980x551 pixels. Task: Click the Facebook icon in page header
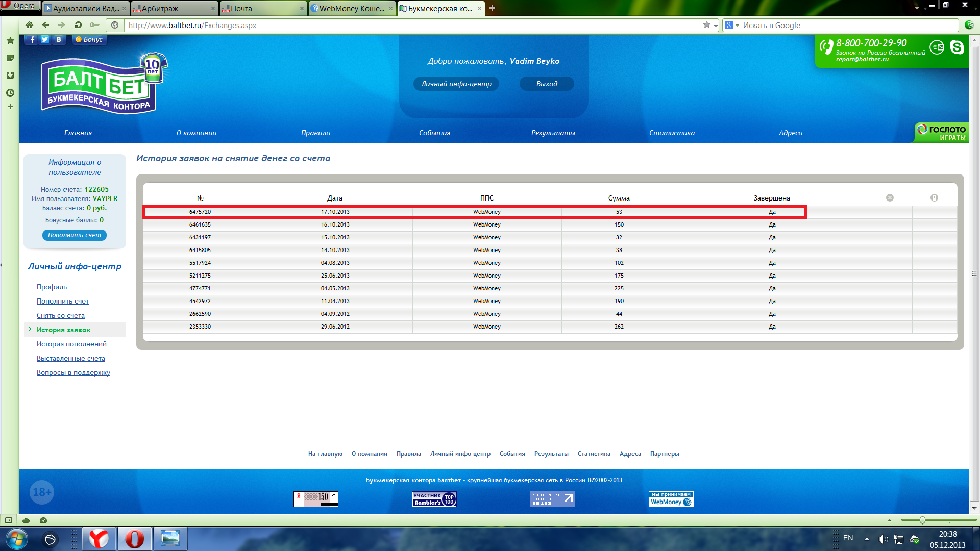click(x=32, y=39)
